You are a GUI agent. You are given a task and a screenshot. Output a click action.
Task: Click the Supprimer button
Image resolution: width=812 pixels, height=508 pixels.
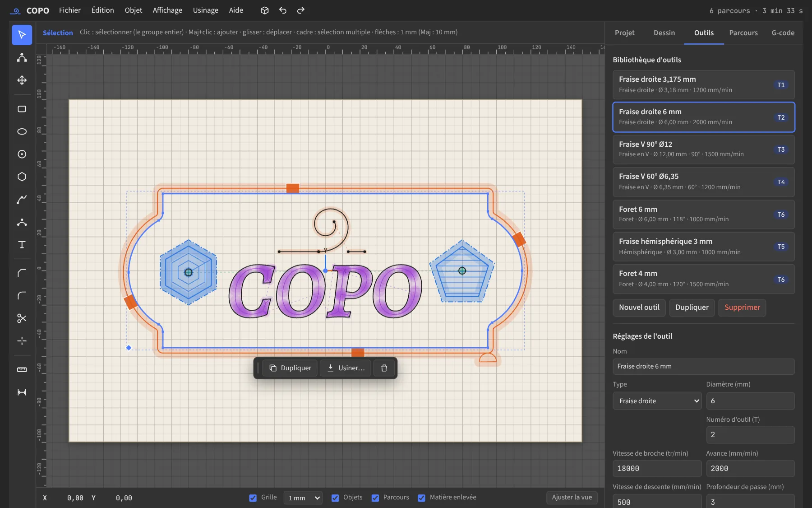click(742, 308)
